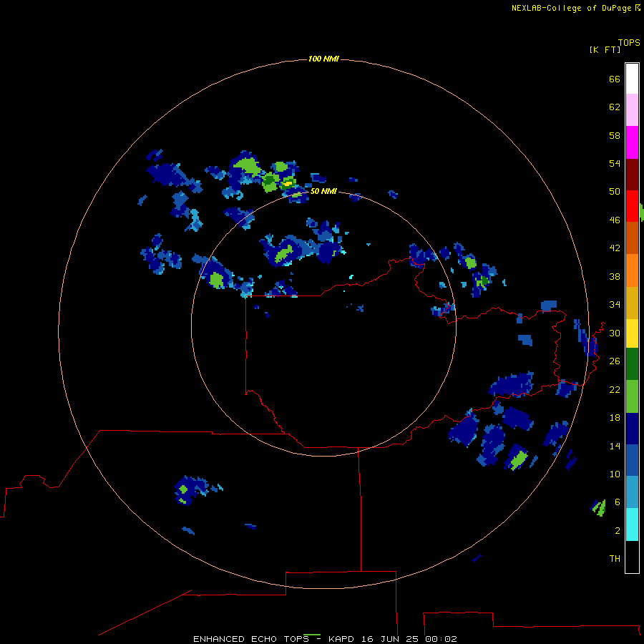Viewport: 644px width, 644px height.
Task: Select the light green swatch below 26
Action: 632,396
